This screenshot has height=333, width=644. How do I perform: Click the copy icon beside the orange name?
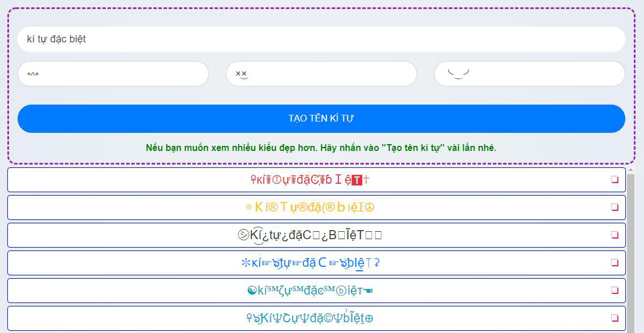click(615, 207)
